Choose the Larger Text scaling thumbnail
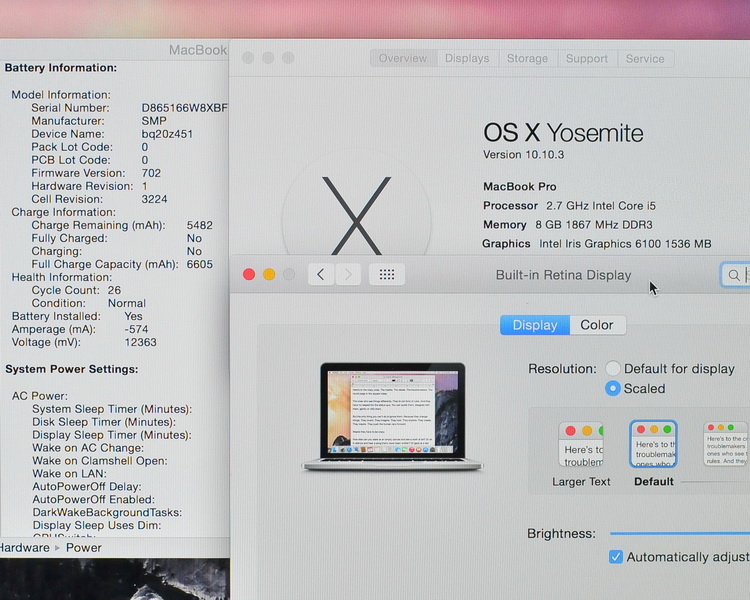Viewport: 750px width, 600px height. click(x=581, y=444)
